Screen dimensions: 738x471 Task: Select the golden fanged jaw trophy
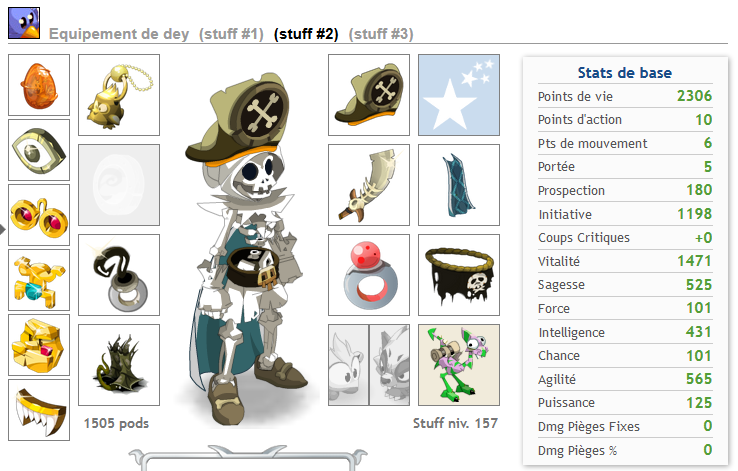(39, 410)
